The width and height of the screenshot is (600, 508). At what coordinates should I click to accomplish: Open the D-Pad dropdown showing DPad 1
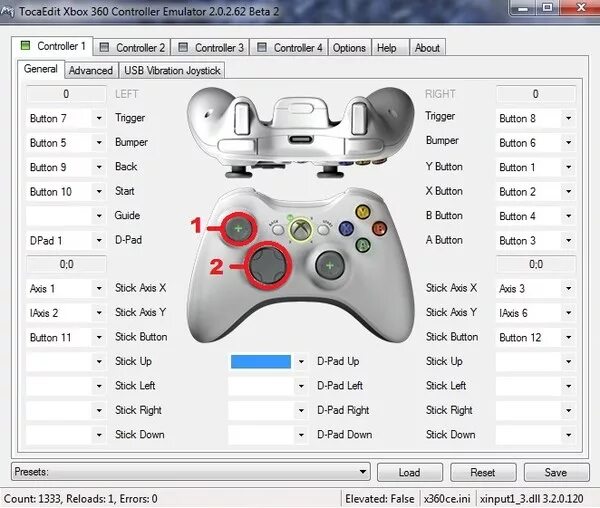point(66,241)
